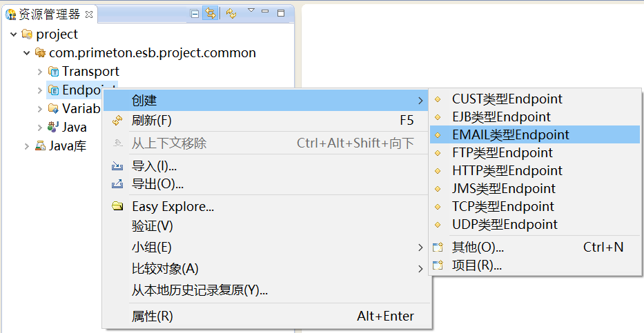Open the 比较对象 submenu
The width and height of the screenshot is (644, 333).
(165, 268)
